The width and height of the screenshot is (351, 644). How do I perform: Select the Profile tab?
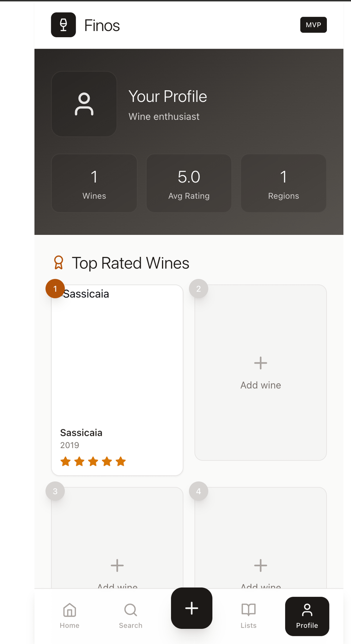pos(307,616)
